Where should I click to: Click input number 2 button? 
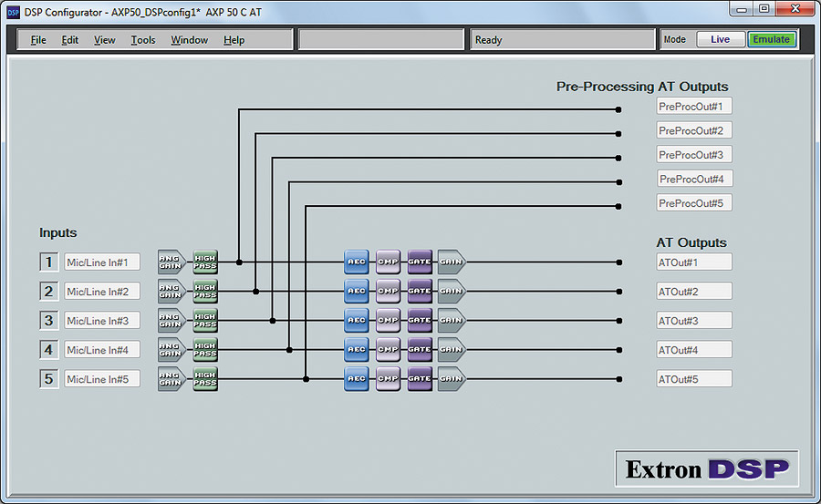tap(48, 292)
